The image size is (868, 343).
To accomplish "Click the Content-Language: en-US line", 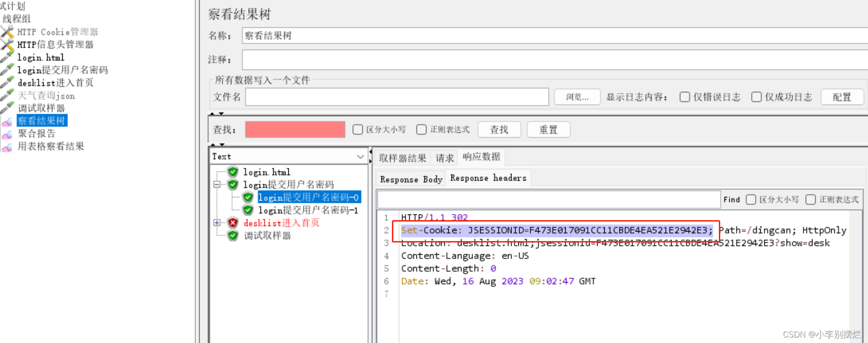I will coord(465,256).
